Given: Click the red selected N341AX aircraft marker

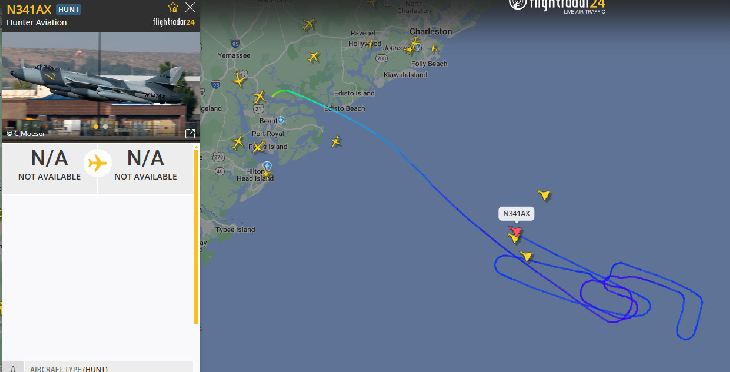Looking at the screenshot, I should (515, 230).
